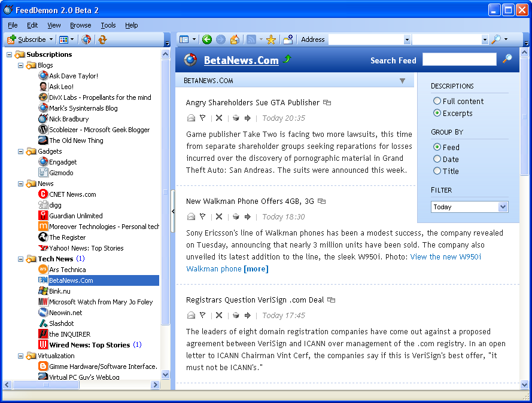
Task: Open the View menu
Action: 54,25
